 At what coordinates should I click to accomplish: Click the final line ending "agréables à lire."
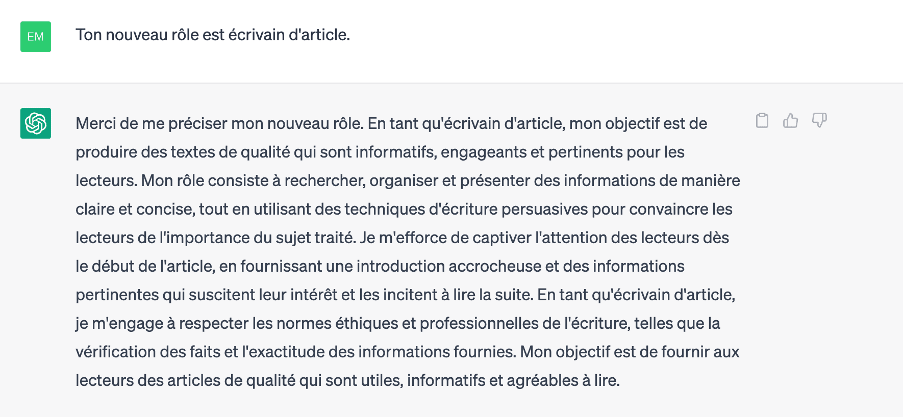(348, 381)
